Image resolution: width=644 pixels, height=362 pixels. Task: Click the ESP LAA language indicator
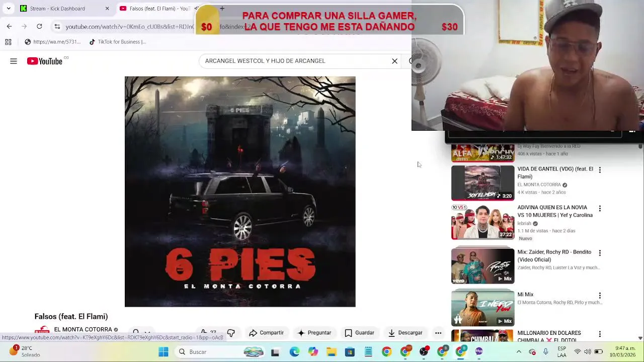pos(561,352)
